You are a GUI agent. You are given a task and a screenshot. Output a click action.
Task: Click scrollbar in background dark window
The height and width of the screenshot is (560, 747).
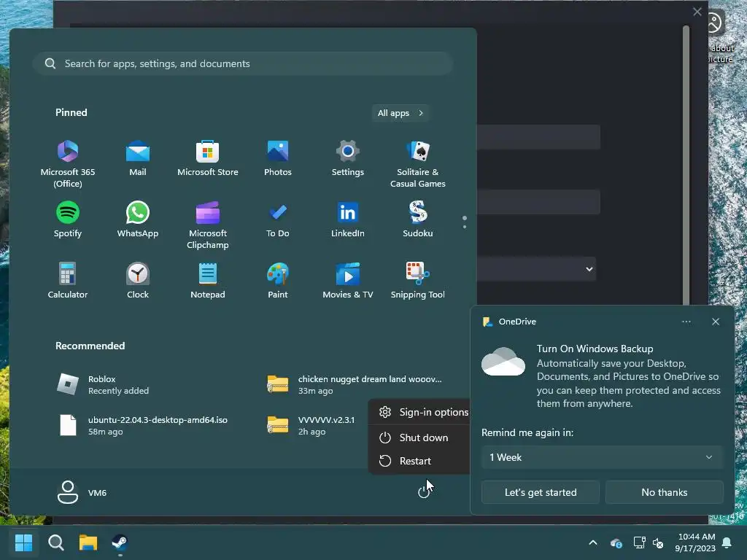[686, 164]
